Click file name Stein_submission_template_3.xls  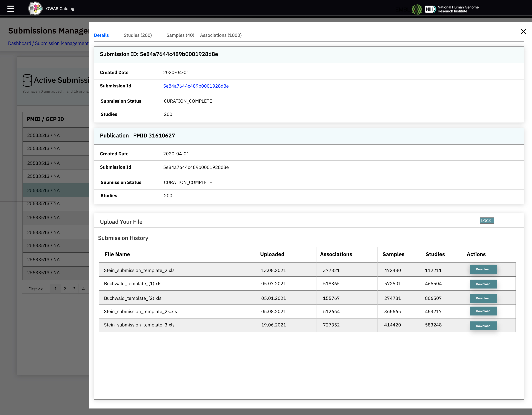139,325
